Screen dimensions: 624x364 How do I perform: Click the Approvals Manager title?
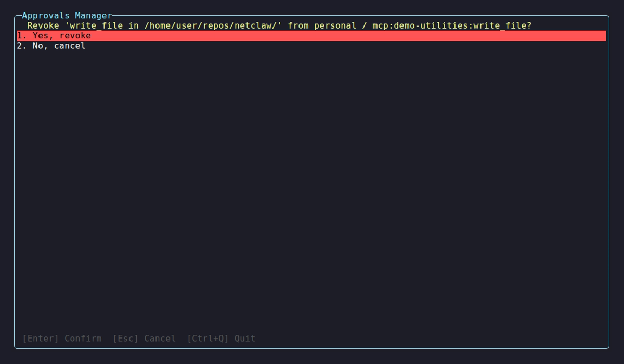67,16
